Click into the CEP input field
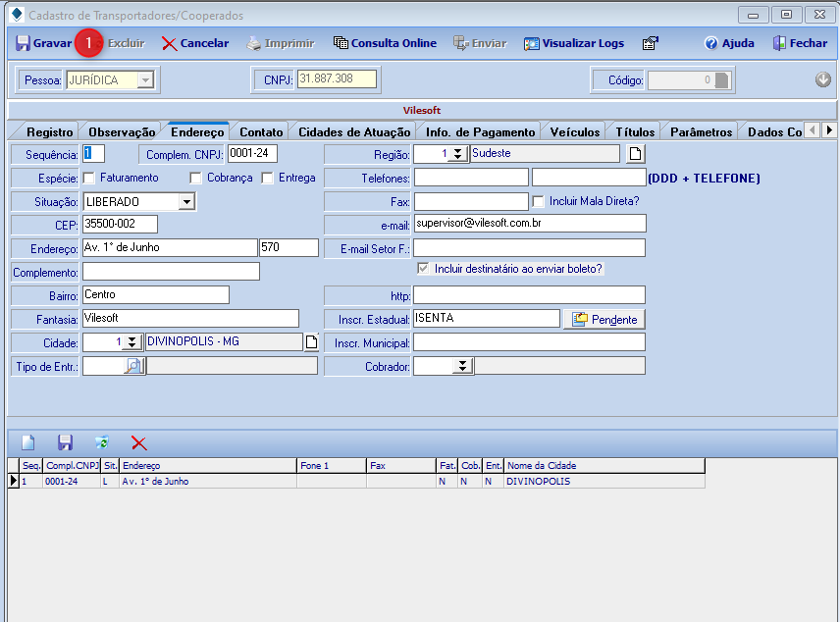 pos(119,225)
